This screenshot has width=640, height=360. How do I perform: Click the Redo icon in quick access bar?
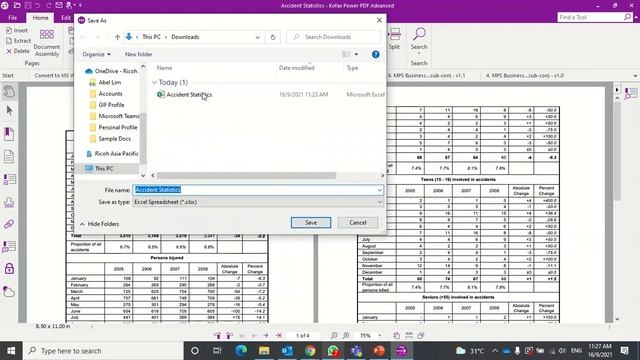[49, 5]
